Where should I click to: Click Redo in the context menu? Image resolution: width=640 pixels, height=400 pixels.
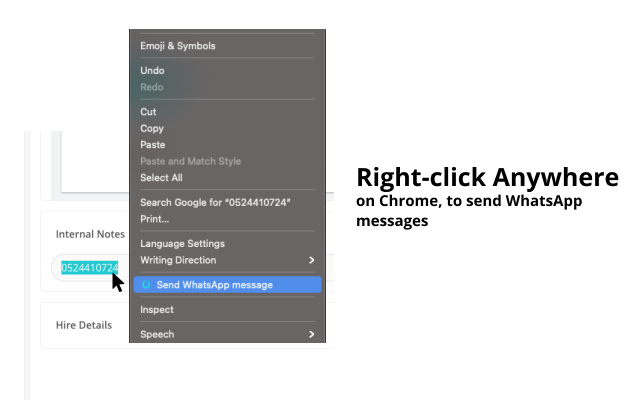pyautogui.click(x=151, y=87)
